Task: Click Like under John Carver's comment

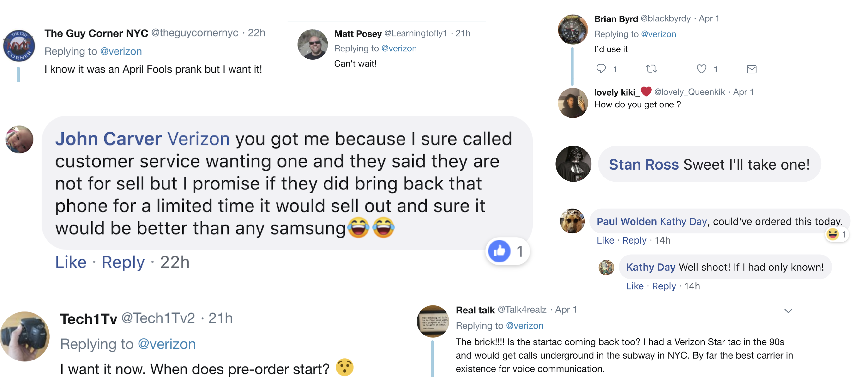Action: pos(71,262)
